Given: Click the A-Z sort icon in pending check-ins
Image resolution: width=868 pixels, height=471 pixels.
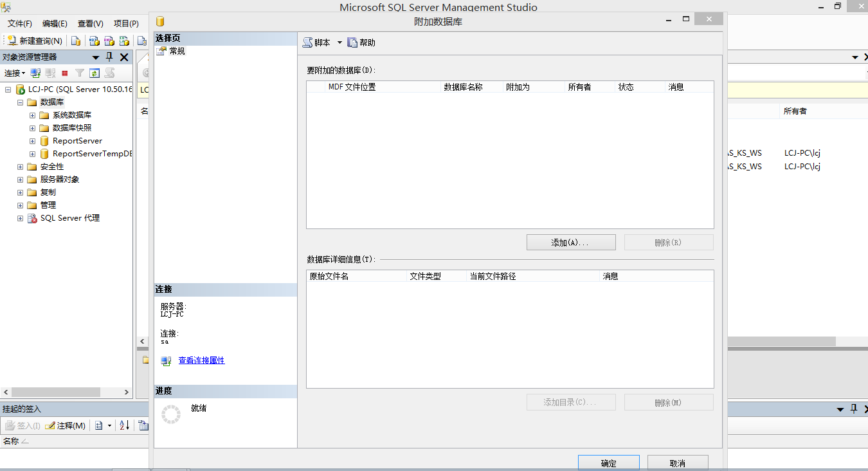Looking at the screenshot, I should (125, 425).
